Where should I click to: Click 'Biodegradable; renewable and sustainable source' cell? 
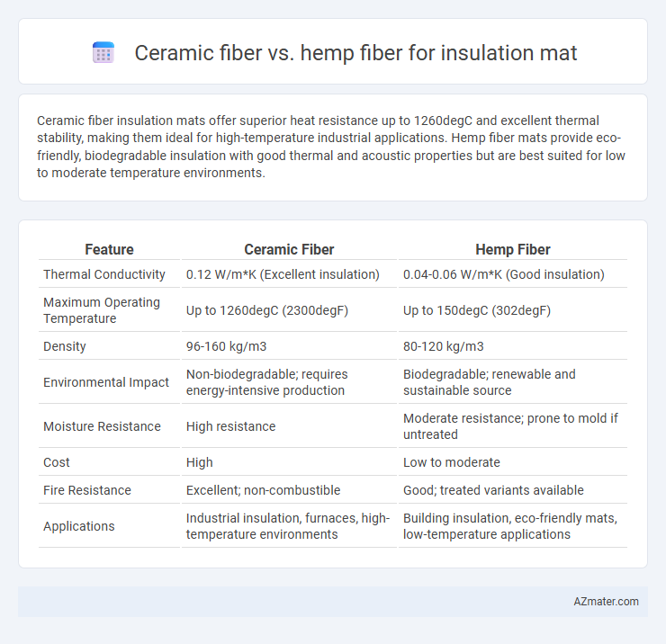click(489, 382)
